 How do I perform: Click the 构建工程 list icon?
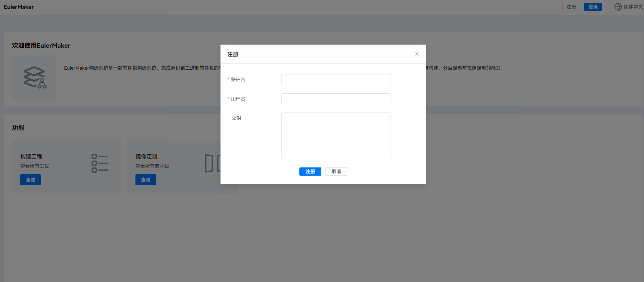(100, 163)
